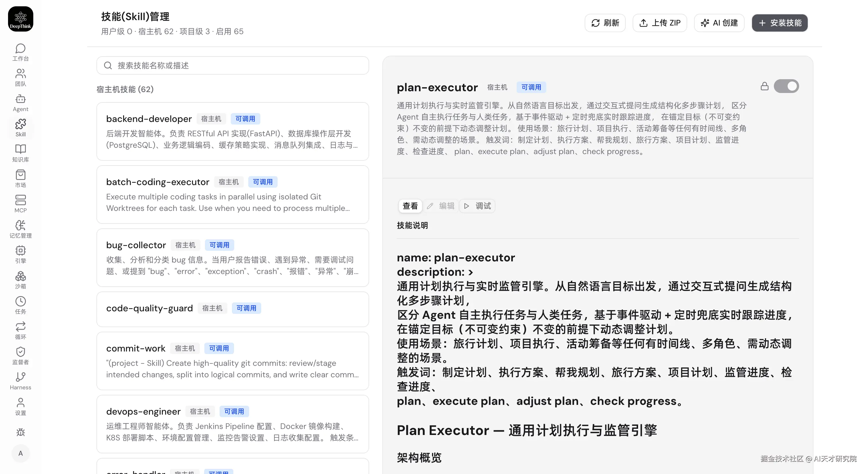Click the 刷新 button
The width and height of the screenshot is (868, 474).
click(605, 23)
